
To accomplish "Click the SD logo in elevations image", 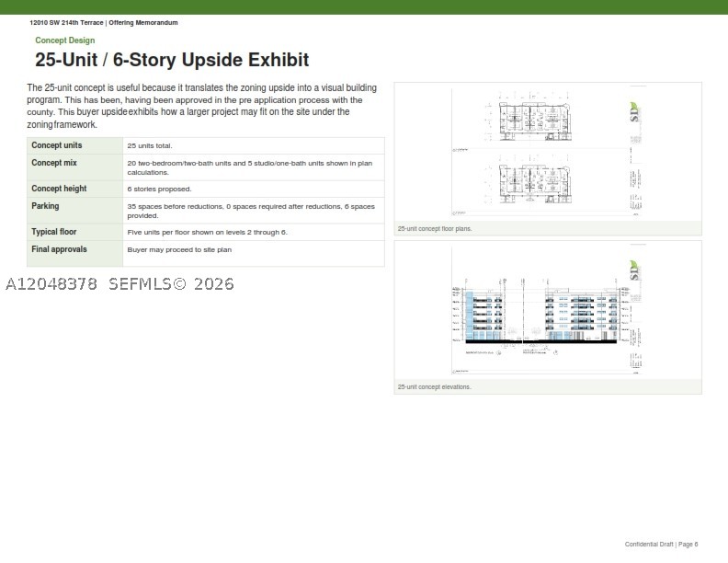I will tap(634, 270).
